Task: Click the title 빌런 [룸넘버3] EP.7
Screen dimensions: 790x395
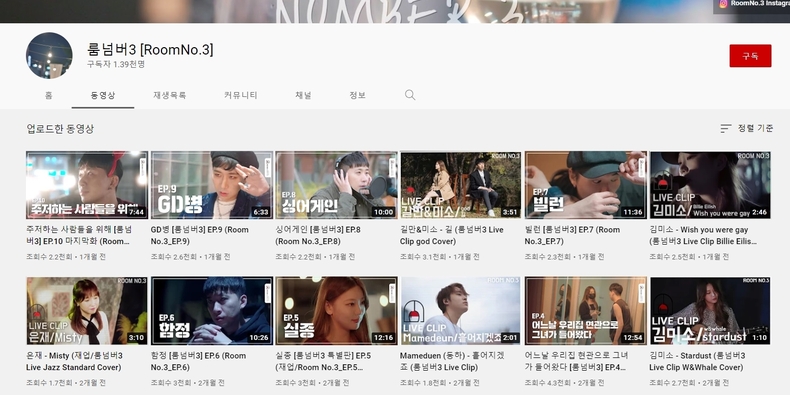Action: (572, 236)
